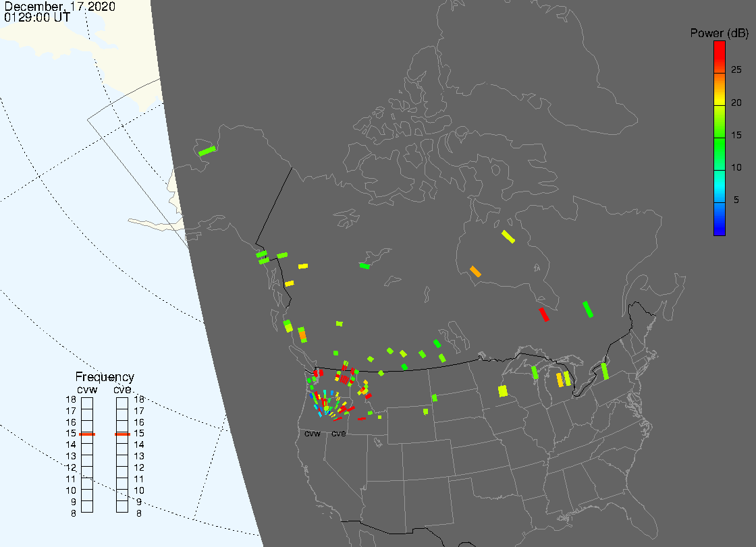
Task: Click the green middle of the power color bar
Action: pyautogui.click(x=720, y=144)
